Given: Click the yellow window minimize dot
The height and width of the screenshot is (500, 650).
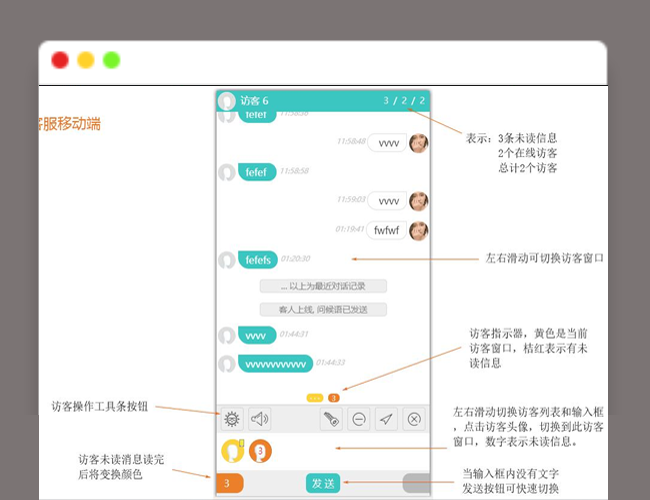Looking at the screenshot, I should coord(86,60).
